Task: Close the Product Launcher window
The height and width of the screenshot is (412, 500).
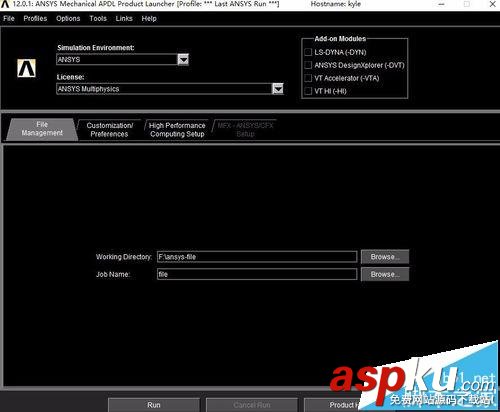Action: click(x=492, y=4)
